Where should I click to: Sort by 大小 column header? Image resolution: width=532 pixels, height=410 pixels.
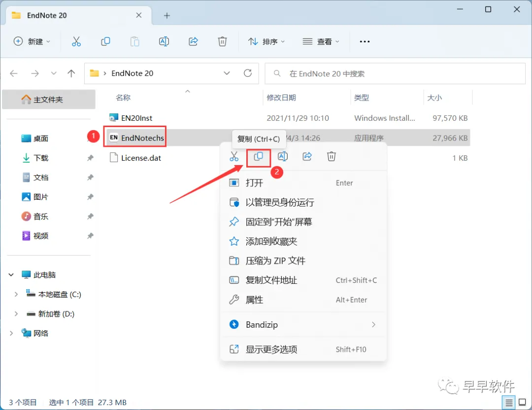coord(434,98)
